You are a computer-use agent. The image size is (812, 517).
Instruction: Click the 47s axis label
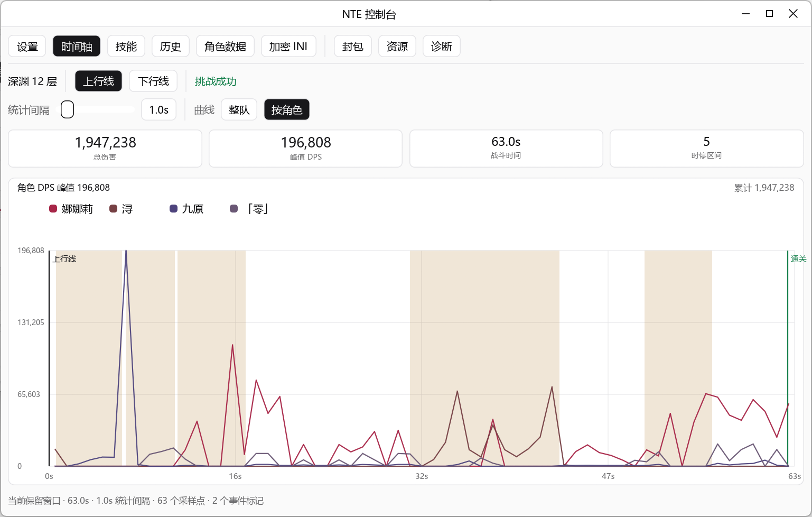coord(608,476)
